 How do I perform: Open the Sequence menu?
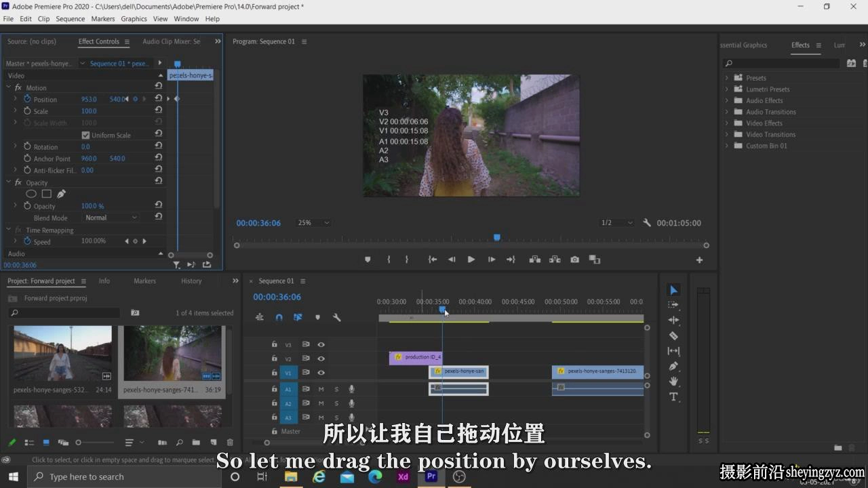pos(70,19)
